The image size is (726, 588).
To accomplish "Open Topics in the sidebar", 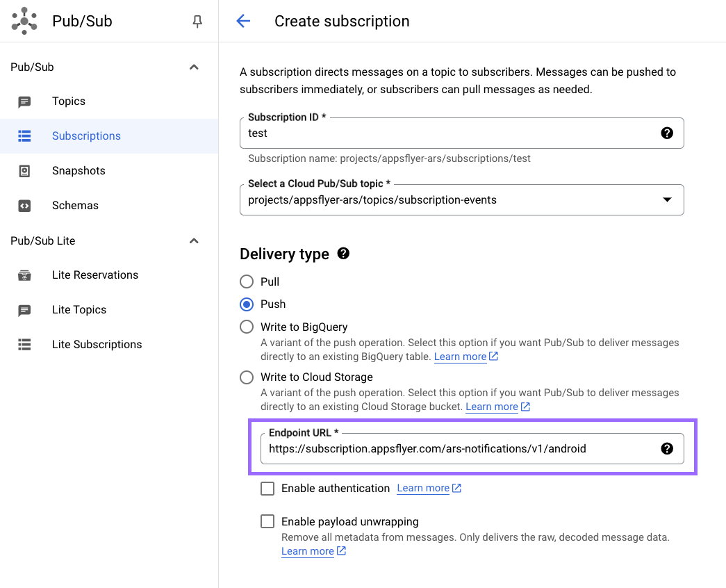I will tap(69, 101).
